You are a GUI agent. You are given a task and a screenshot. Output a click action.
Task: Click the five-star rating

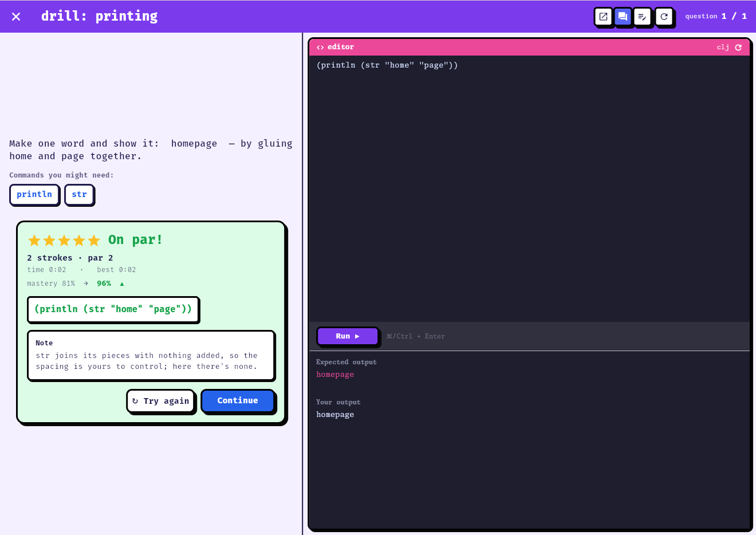tap(64, 241)
